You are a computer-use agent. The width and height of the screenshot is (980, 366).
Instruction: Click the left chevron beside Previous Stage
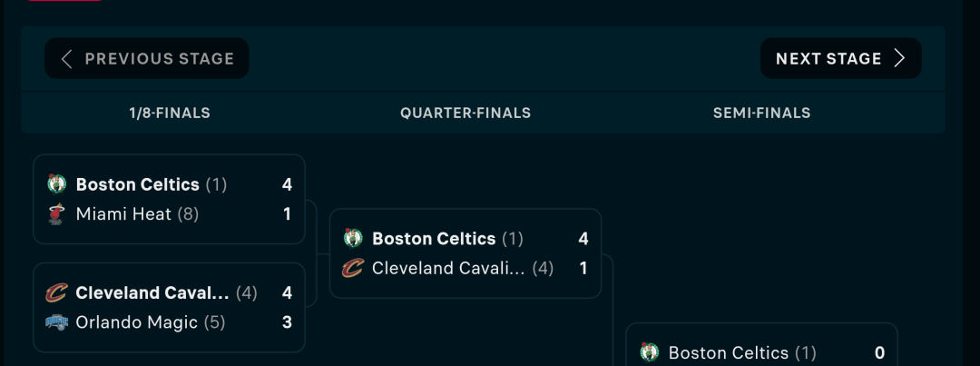point(66,58)
